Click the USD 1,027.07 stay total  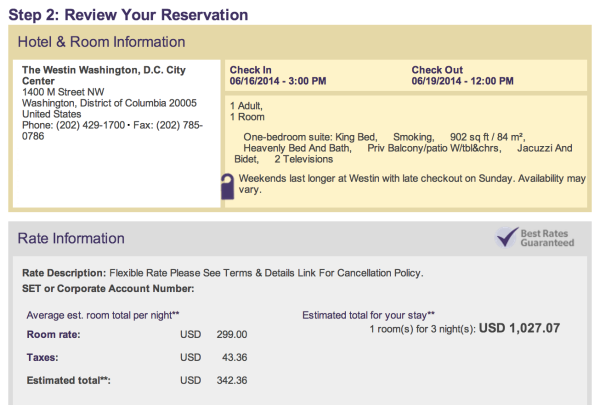(519, 328)
